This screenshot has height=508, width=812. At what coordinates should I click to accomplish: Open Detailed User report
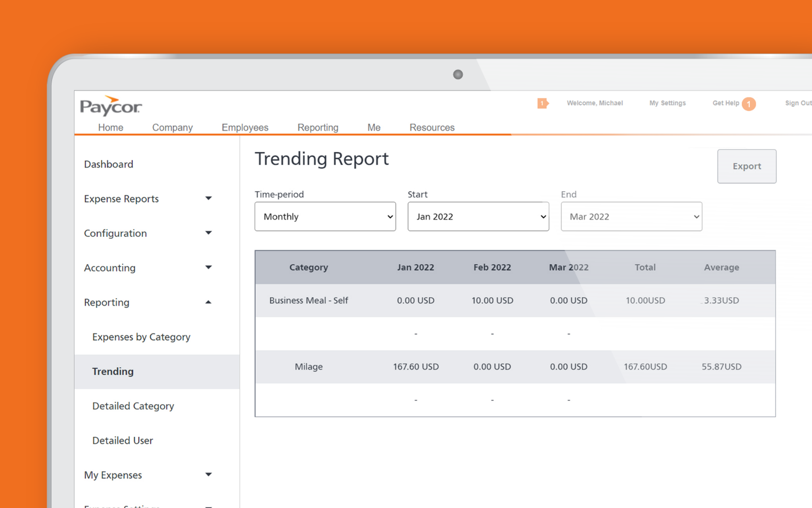coord(123,440)
